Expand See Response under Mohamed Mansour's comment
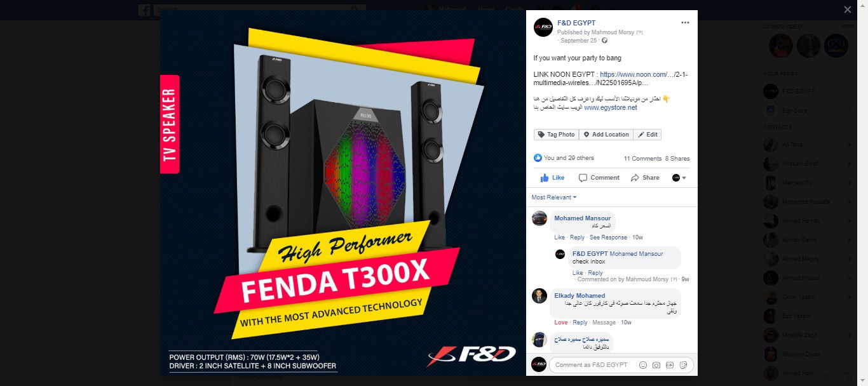Viewport: 868px width, 386px height. pos(608,237)
